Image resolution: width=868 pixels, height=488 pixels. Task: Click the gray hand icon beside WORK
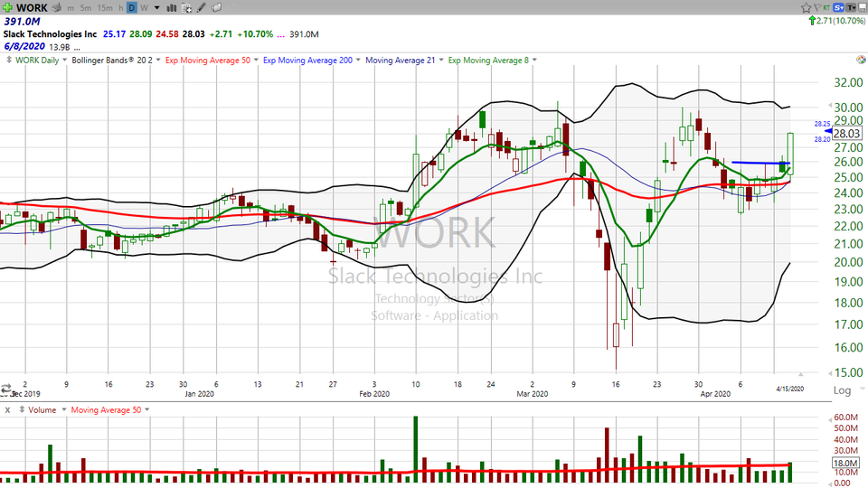(56, 8)
